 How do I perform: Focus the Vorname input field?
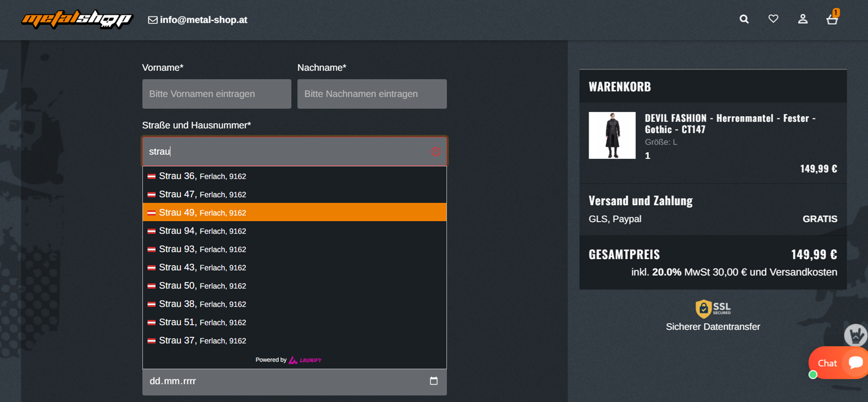click(x=217, y=94)
